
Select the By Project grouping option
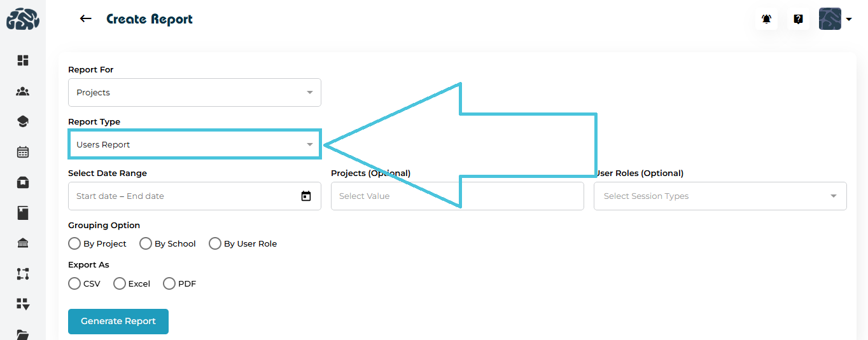pos(74,243)
